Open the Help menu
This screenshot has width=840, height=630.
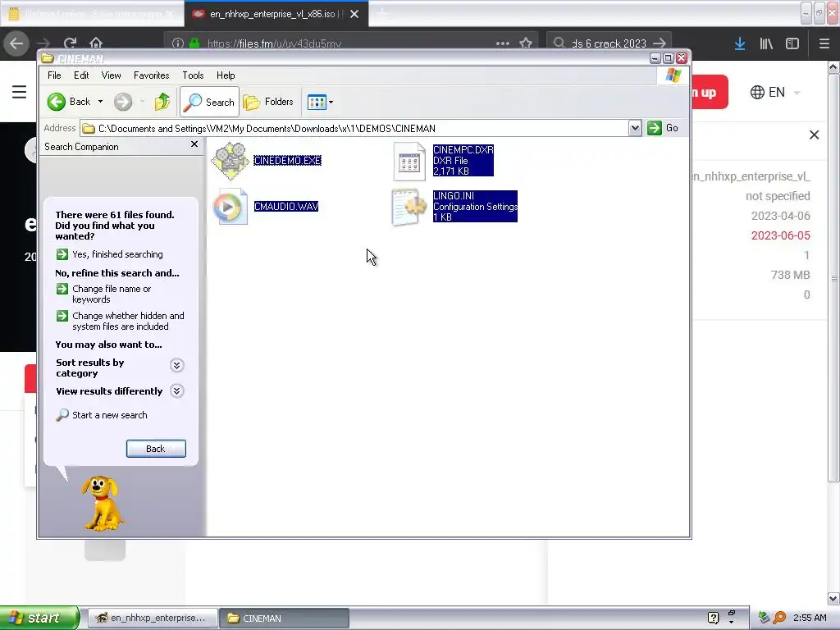point(226,75)
